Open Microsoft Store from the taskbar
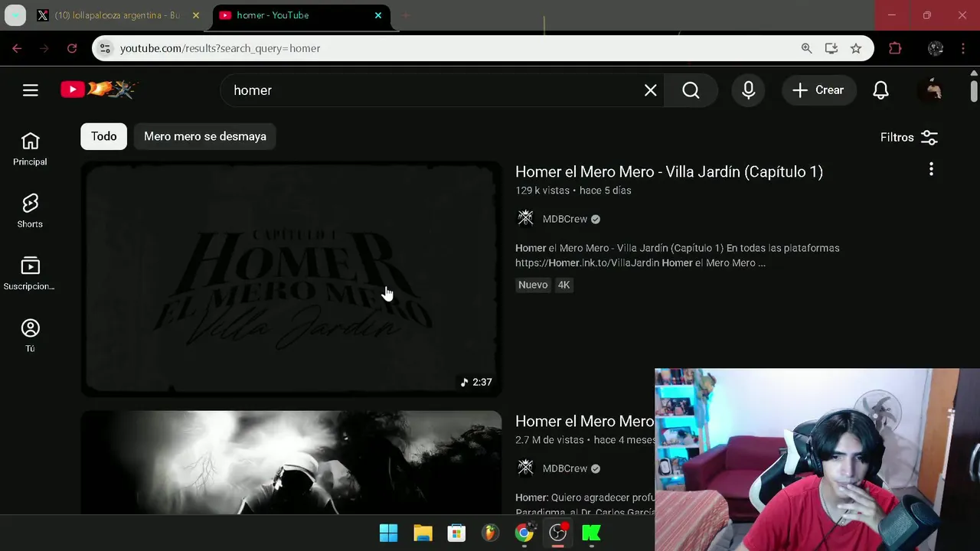Viewport: 980px width, 551px height. click(x=456, y=533)
